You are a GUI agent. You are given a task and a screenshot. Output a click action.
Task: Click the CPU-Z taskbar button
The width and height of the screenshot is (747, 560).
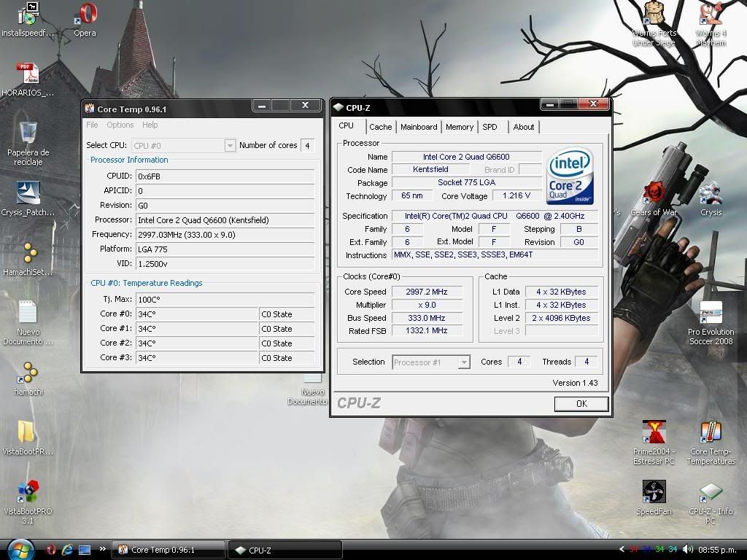[285, 550]
